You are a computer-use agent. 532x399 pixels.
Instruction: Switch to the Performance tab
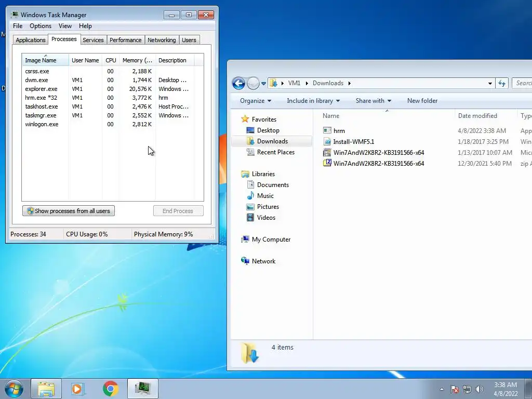point(126,40)
